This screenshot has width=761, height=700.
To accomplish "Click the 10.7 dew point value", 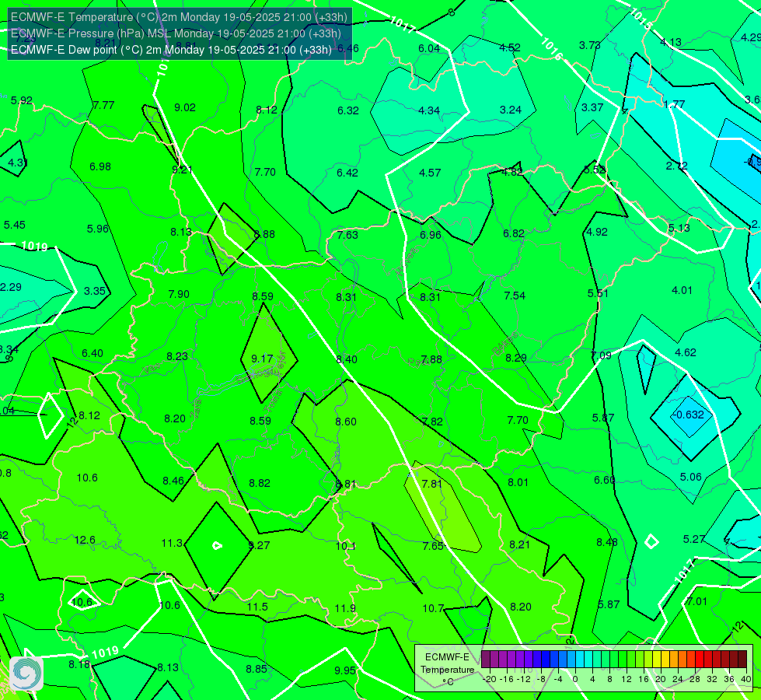I will [x=433, y=608].
